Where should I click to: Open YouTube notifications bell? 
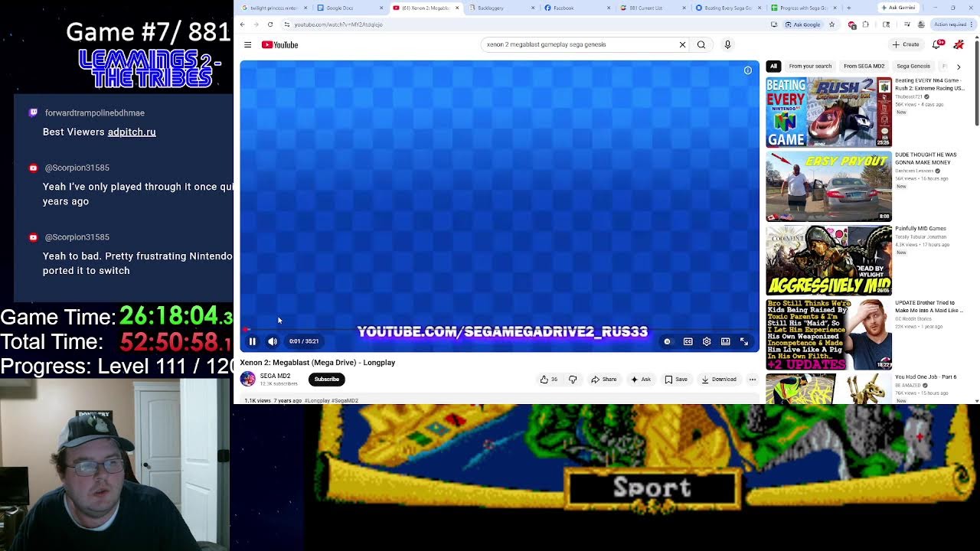(x=938, y=44)
